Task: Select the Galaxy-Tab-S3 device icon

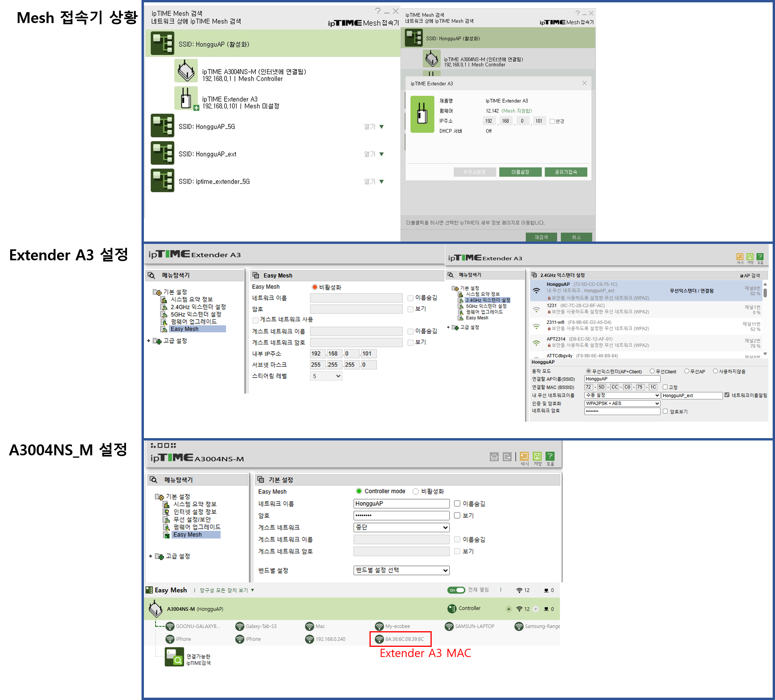Action: tap(240, 627)
